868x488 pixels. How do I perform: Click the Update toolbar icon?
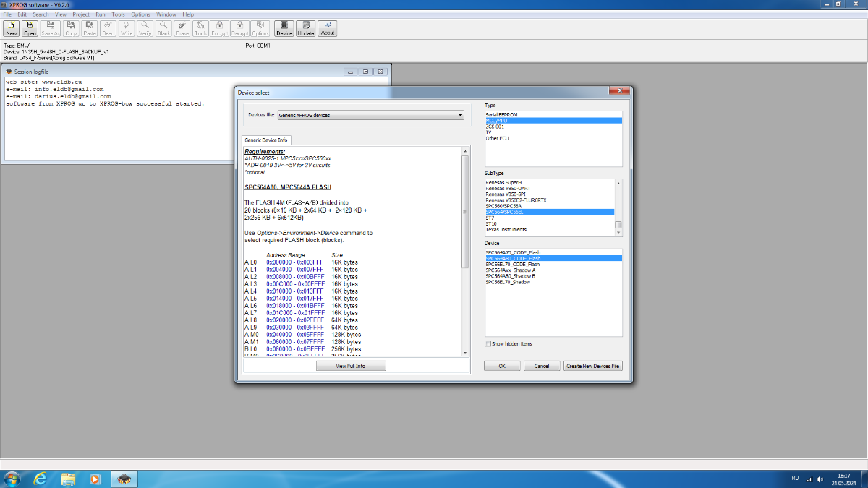click(x=306, y=28)
